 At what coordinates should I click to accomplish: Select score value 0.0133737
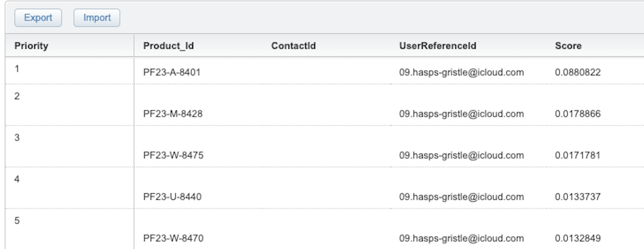click(x=577, y=197)
